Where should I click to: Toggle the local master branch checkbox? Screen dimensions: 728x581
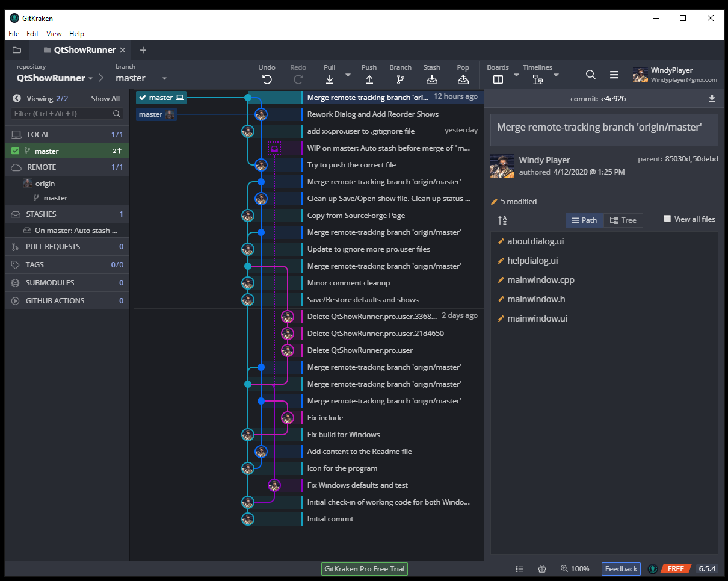(16, 151)
